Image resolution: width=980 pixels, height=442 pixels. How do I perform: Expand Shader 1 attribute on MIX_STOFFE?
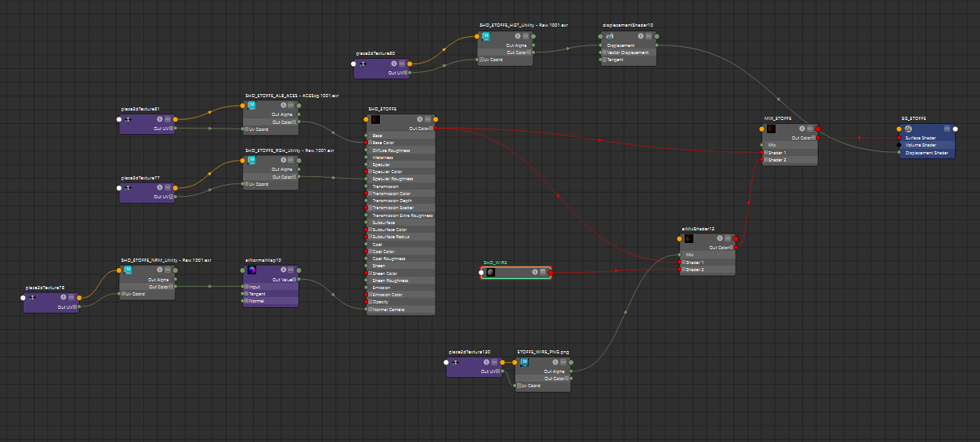click(x=766, y=152)
